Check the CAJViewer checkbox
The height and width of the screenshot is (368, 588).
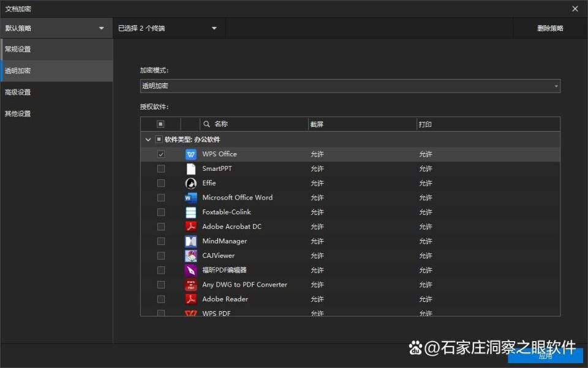[161, 255]
